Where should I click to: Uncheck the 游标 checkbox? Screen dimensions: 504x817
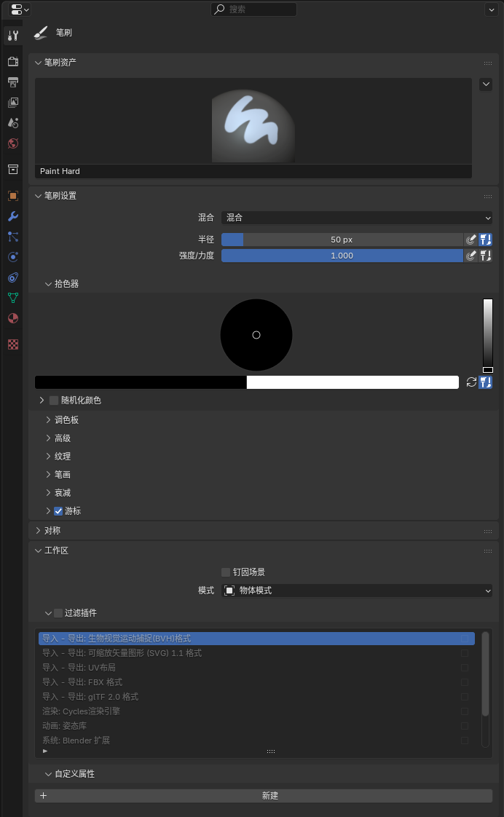tap(58, 511)
